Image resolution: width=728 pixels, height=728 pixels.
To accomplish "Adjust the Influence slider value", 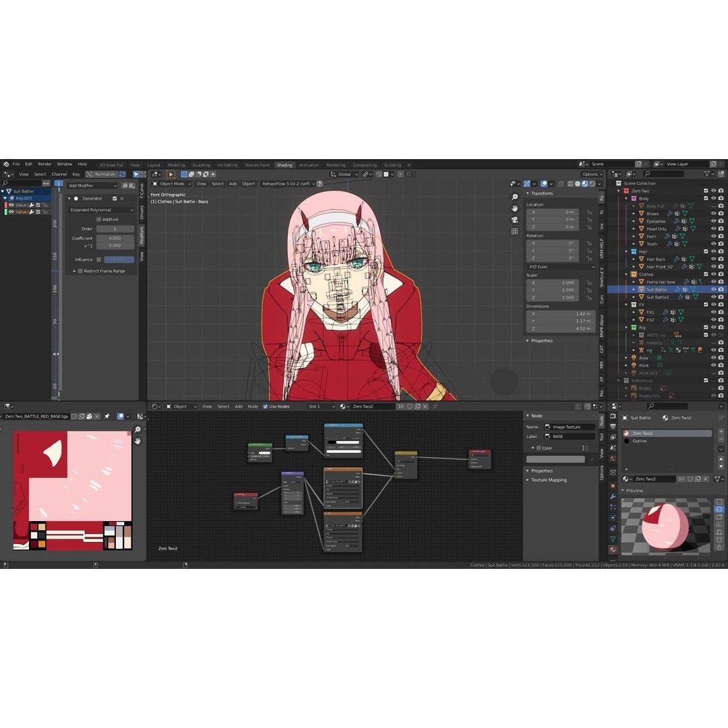I will [119, 260].
